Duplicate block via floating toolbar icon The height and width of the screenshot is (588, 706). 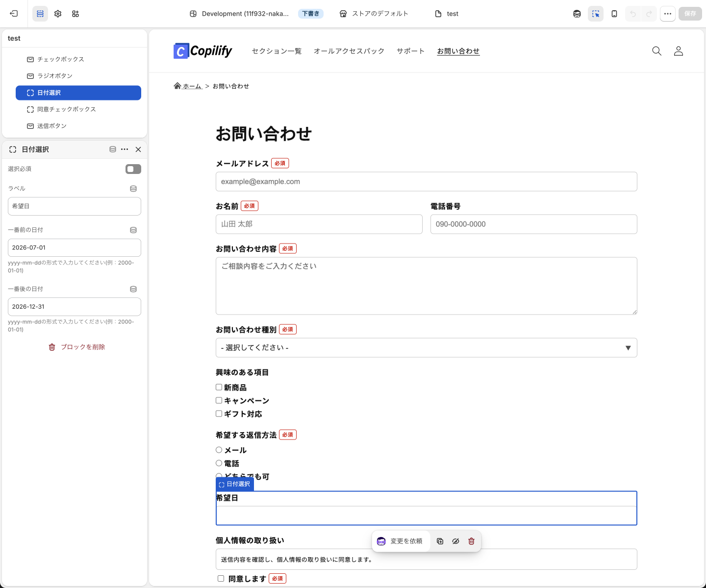440,541
